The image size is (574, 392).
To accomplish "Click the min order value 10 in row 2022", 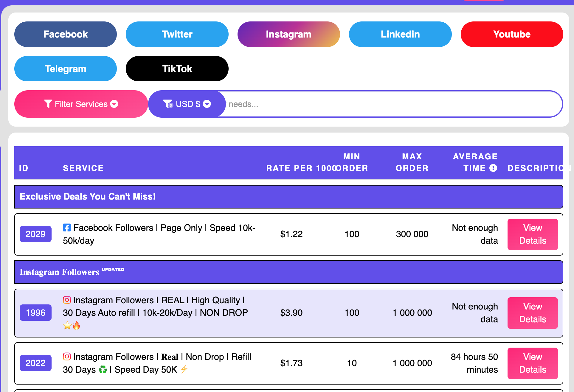I will click(352, 363).
